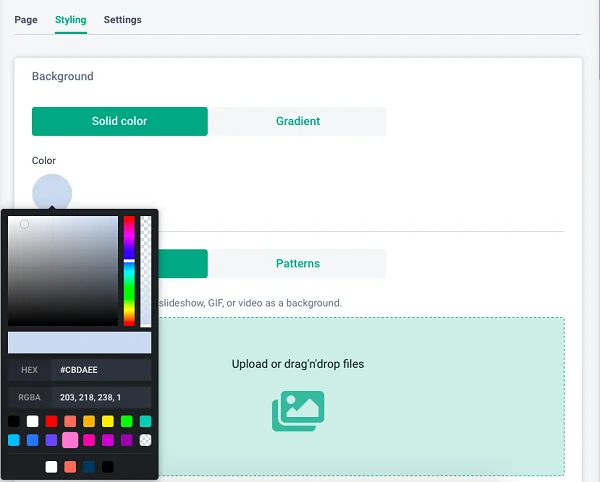
Task: Switch background to Gradient
Action: tap(298, 121)
